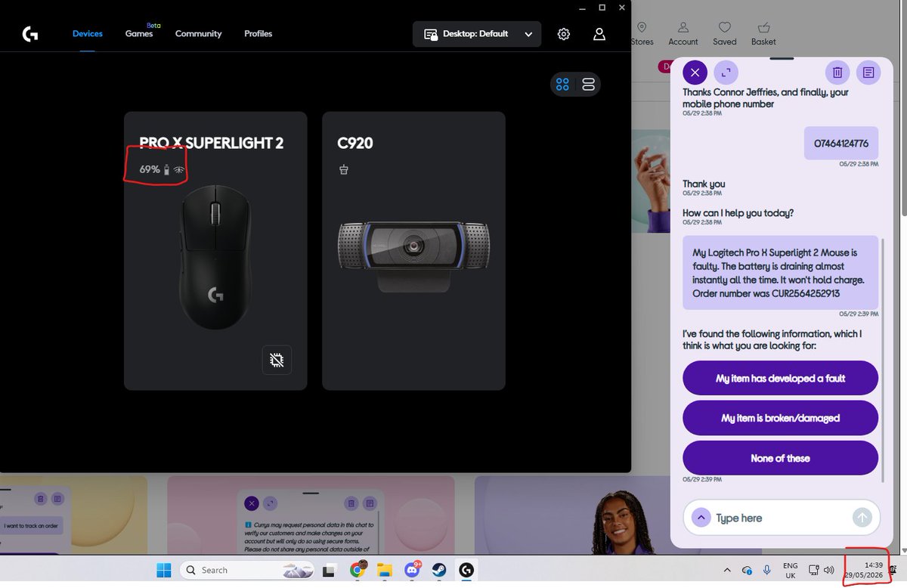
Task: Click the C920 device title
Action: click(x=355, y=143)
